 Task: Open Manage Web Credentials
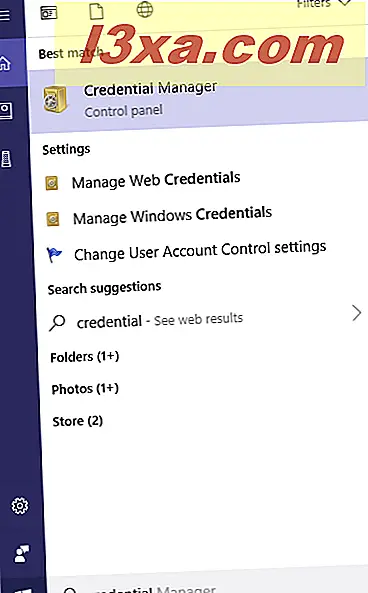point(156,180)
